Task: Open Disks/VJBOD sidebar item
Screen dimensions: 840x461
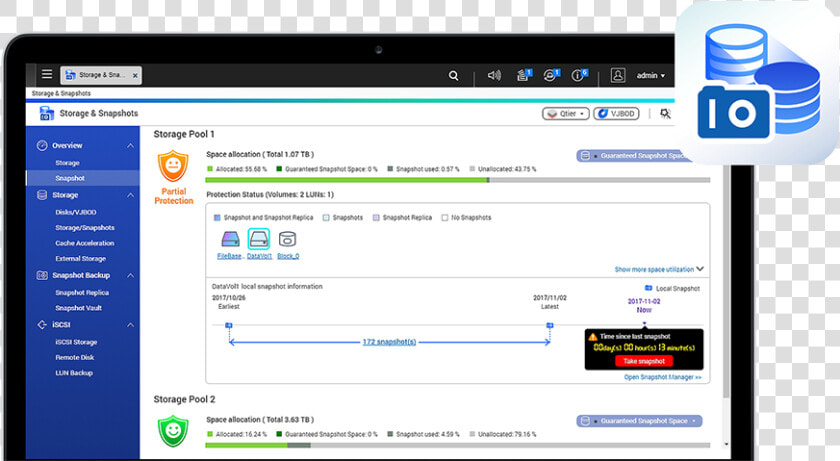Action: point(76,212)
